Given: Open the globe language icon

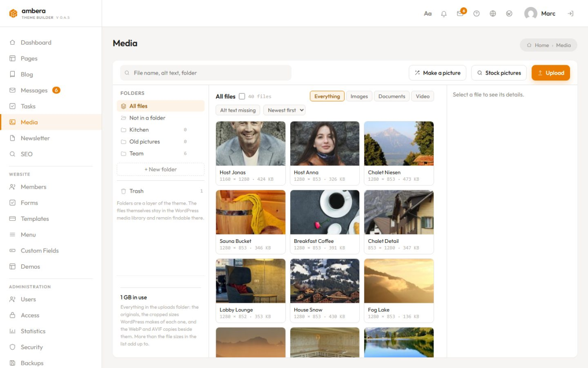Looking at the screenshot, I should tap(493, 14).
